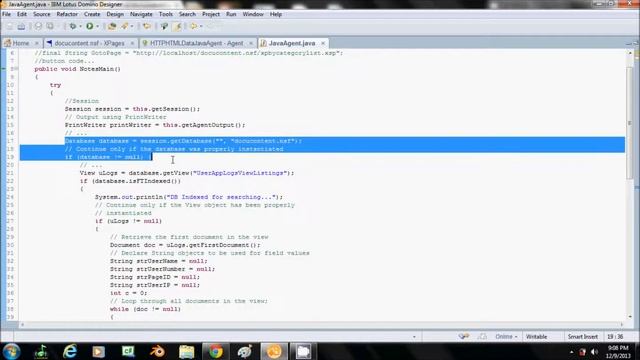
Task: Click vertical scrollbar down arrow in editor
Action: (x=630, y=317)
